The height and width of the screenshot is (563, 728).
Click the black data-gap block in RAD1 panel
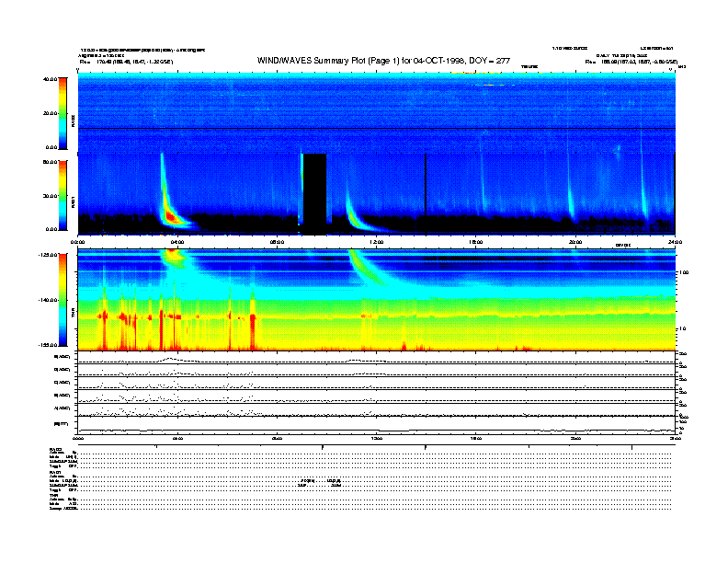tap(314, 193)
